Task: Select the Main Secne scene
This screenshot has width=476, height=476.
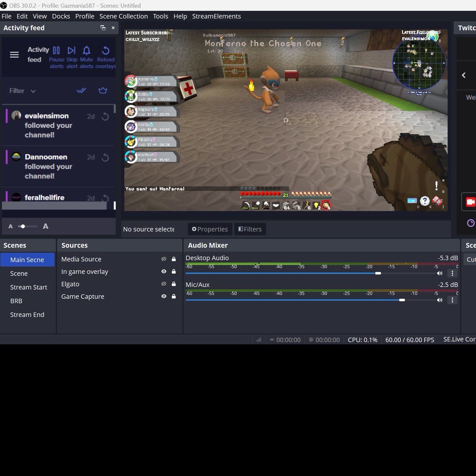Action: (x=27, y=260)
